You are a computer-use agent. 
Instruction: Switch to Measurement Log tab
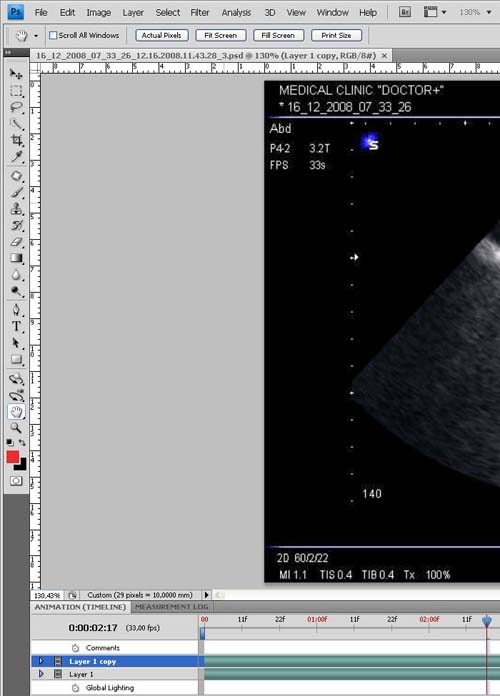171,607
